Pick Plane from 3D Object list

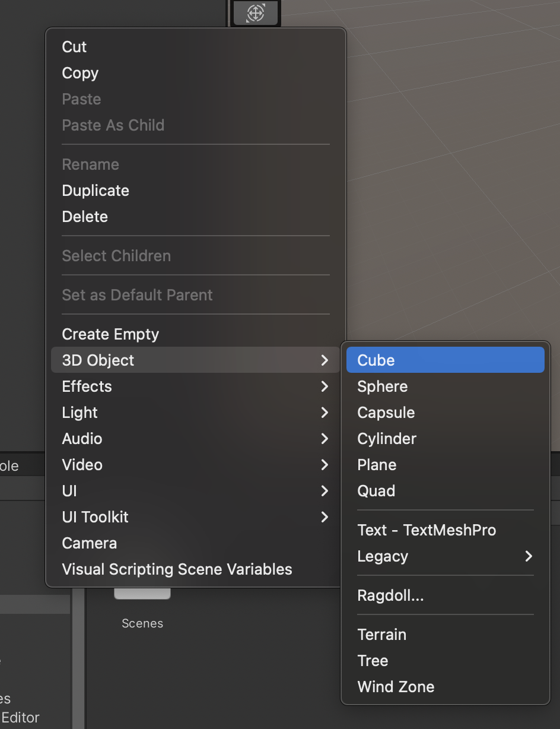[x=377, y=465]
